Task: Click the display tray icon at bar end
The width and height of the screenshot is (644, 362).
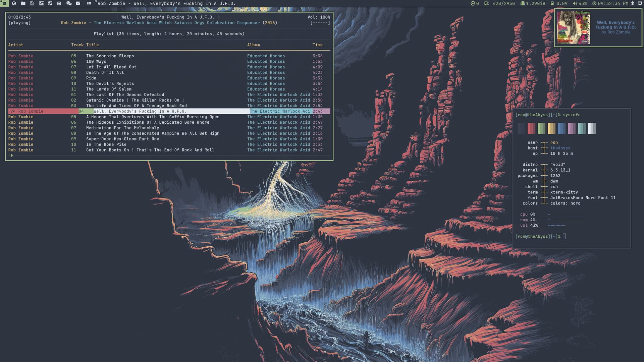Action: [x=640, y=3]
